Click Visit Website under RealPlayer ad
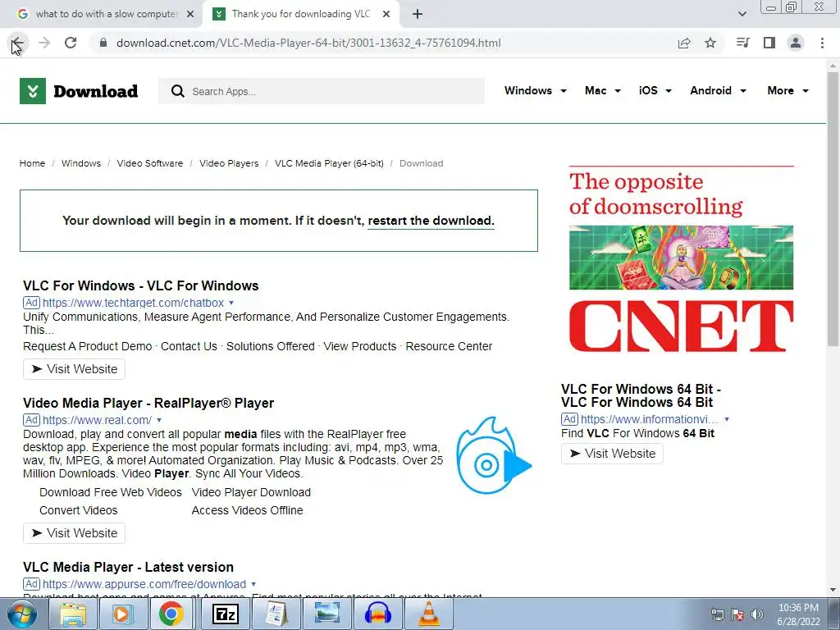840x630 pixels. [x=74, y=533]
